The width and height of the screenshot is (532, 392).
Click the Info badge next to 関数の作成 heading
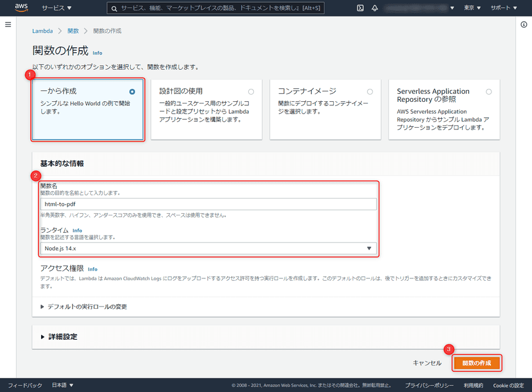click(97, 53)
